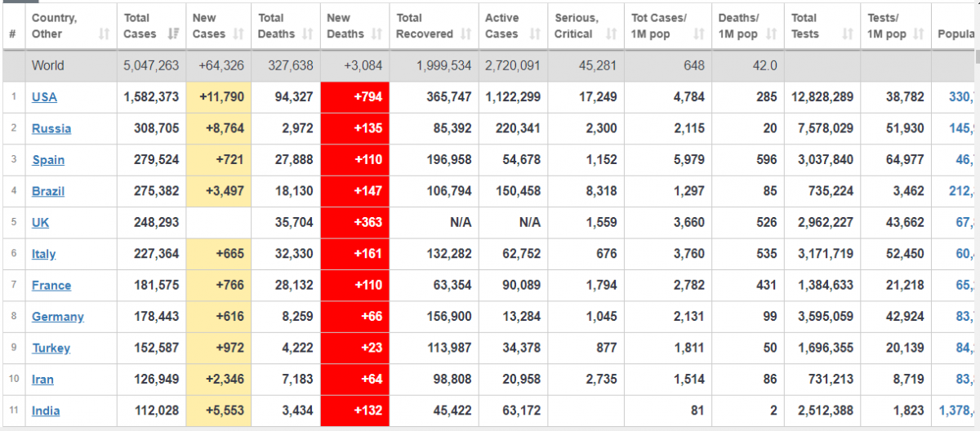Image resolution: width=980 pixels, height=431 pixels.
Task: Sort by Country, Other arrows icon
Action: [104, 33]
